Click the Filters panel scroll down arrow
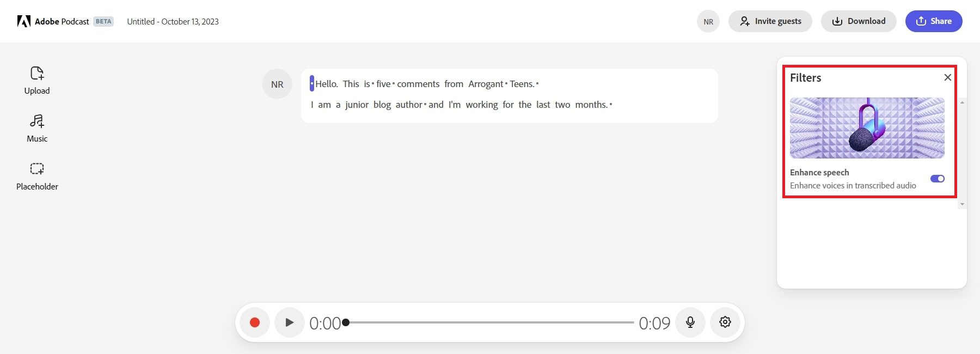The width and height of the screenshot is (980, 354). click(x=963, y=204)
